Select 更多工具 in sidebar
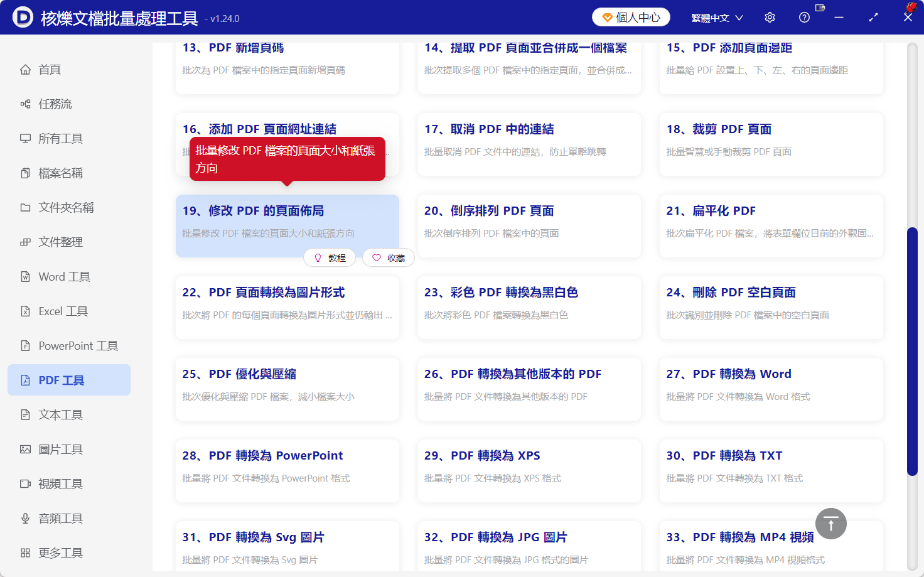Viewport: 924px width, 577px height. tap(69, 553)
